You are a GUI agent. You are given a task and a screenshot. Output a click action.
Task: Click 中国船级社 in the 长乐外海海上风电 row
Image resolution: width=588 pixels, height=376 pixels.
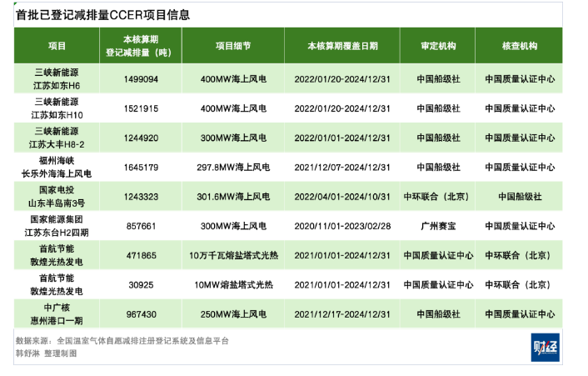click(x=438, y=168)
